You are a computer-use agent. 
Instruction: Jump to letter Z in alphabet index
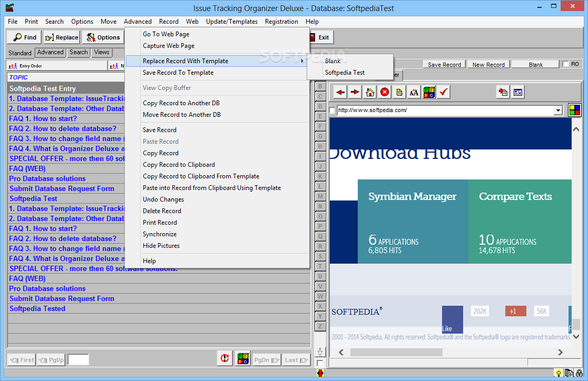(320, 326)
